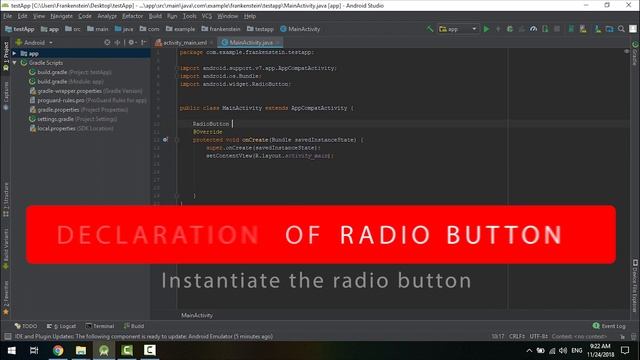
Task: Click testApp in the navigation breadcrumb
Action: [20, 29]
